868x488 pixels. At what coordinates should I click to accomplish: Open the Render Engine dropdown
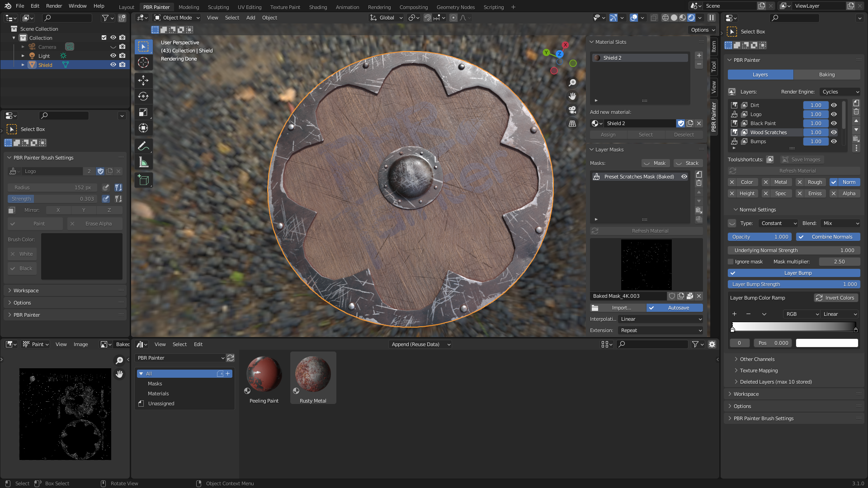pos(840,92)
